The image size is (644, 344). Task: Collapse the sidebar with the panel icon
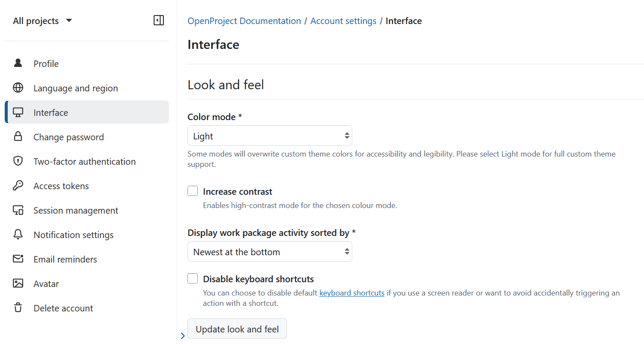pos(159,21)
